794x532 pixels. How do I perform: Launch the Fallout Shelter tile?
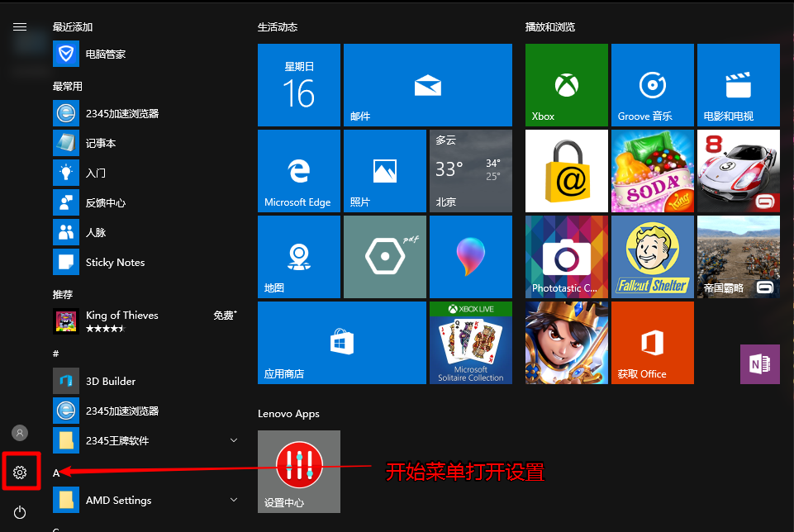(x=653, y=257)
